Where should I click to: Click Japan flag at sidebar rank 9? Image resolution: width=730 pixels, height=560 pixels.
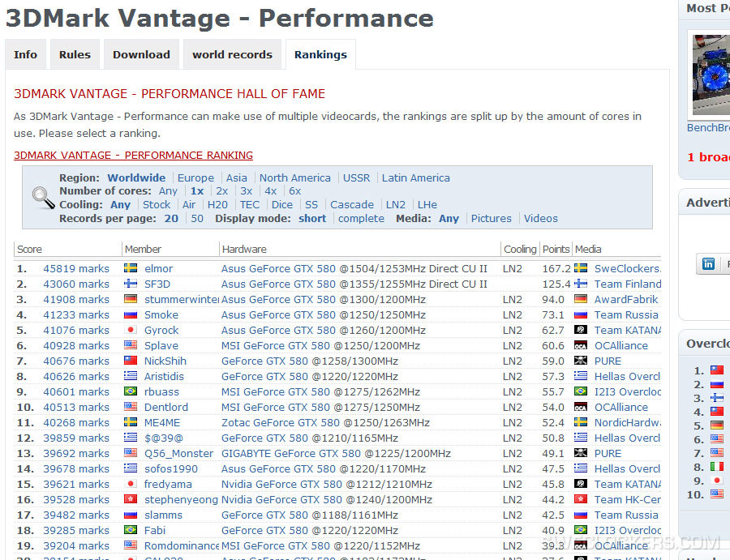point(717,481)
